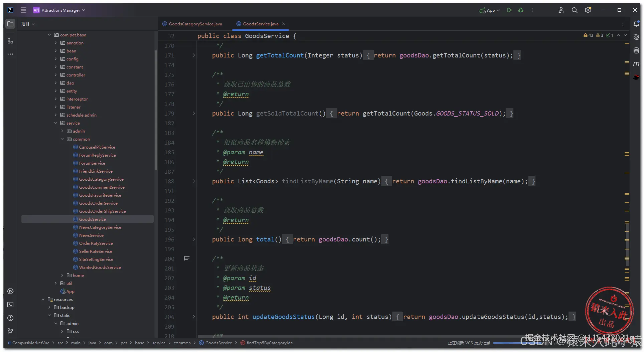
Task: Run the App configuration
Action: [x=509, y=10]
